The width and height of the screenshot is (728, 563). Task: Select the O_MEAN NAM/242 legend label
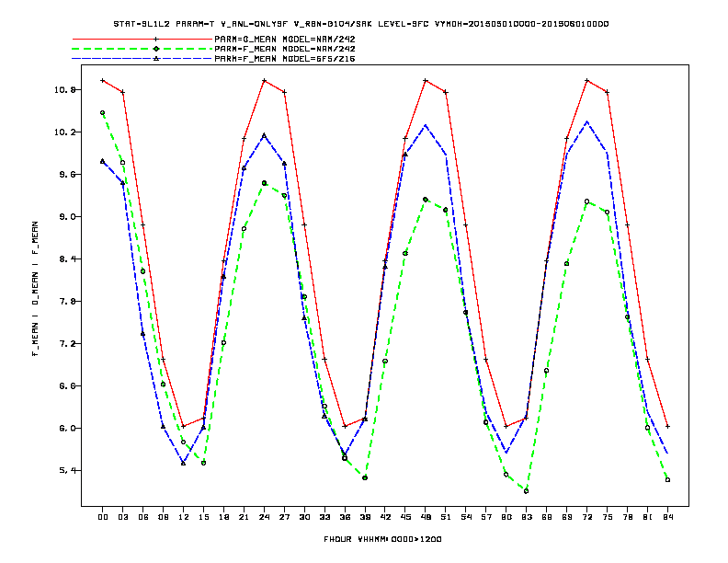[x=285, y=39]
